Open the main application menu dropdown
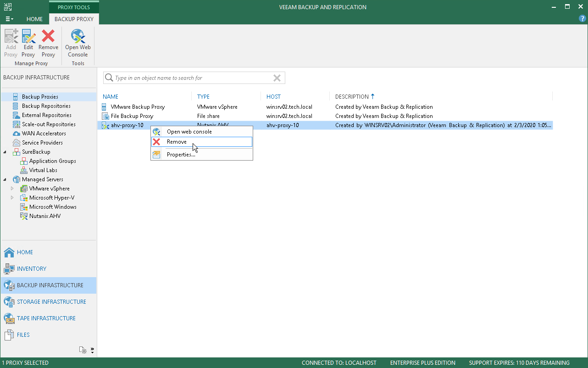The image size is (588, 368). point(9,19)
